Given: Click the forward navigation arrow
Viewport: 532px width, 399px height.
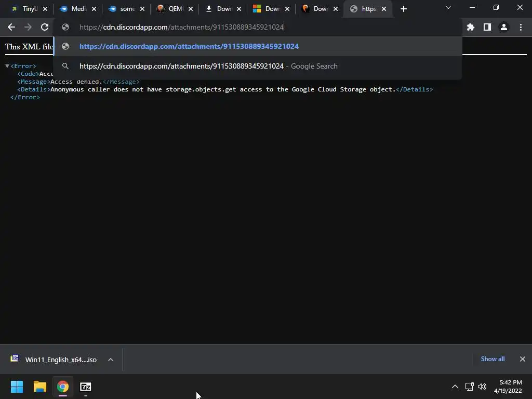Looking at the screenshot, I should pos(28,27).
